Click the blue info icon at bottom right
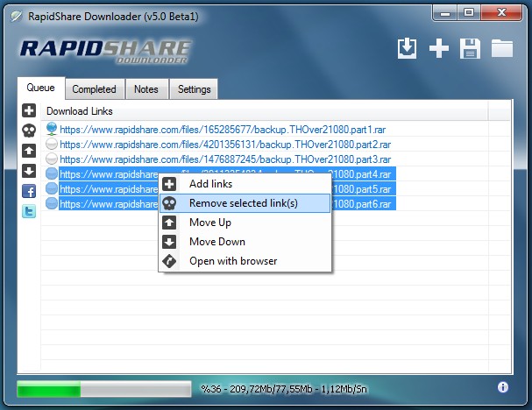Screen dimensions: 532x410 [503, 387]
